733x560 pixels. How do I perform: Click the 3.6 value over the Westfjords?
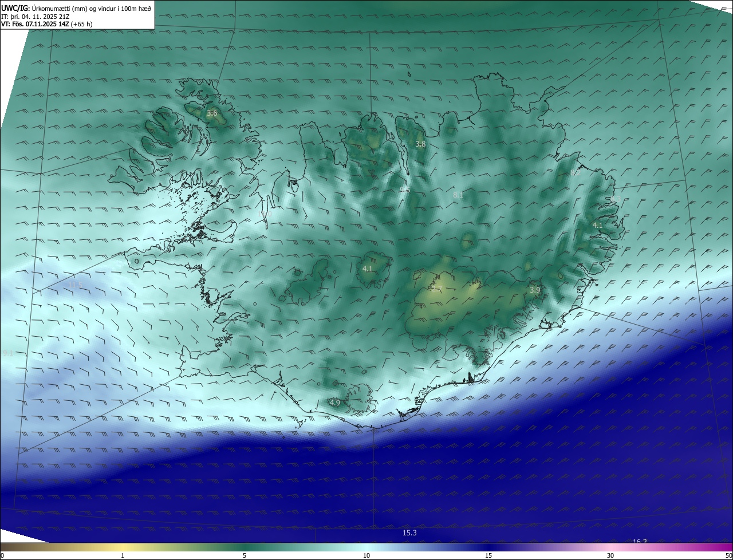click(x=212, y=113)
